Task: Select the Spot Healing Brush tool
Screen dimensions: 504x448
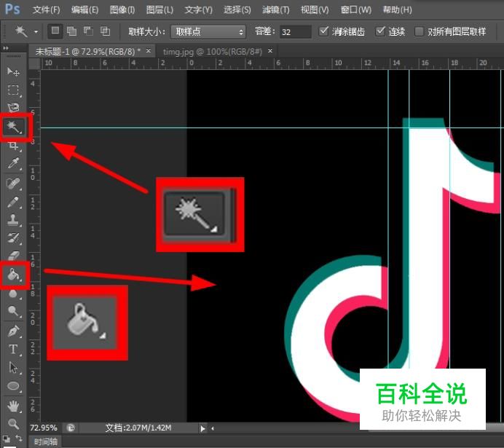Action: tap(13, 184)
